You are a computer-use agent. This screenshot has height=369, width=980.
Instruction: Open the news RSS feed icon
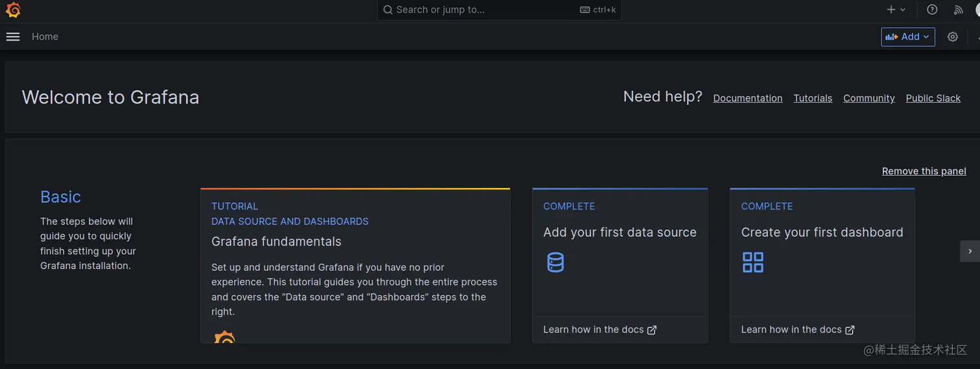click(x=959, y=10)
